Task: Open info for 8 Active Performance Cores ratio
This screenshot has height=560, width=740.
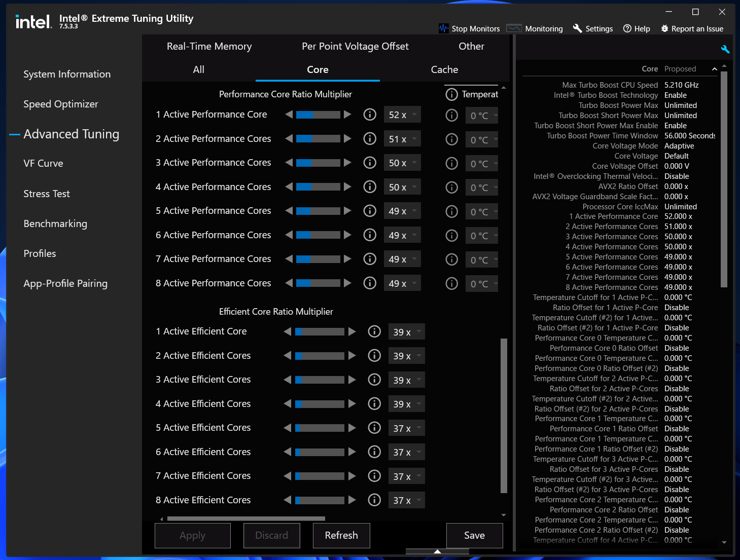Action: pos(370,283)
